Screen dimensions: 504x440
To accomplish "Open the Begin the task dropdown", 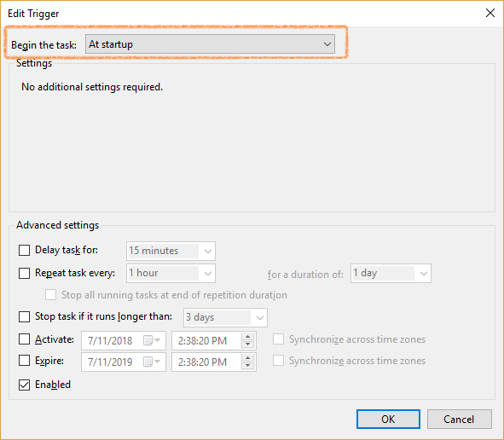I will (x=210, y=44).
